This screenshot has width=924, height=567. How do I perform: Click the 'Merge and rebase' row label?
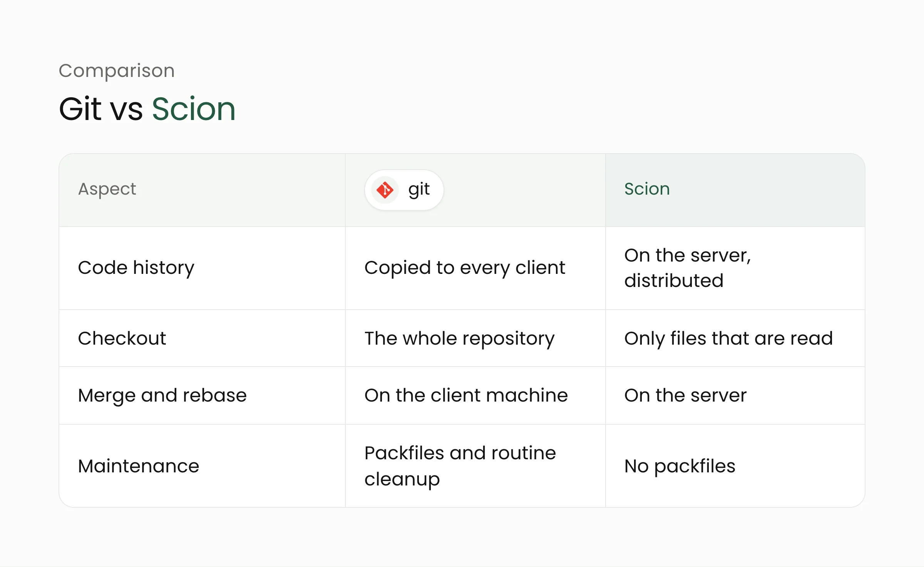[162, 395]
